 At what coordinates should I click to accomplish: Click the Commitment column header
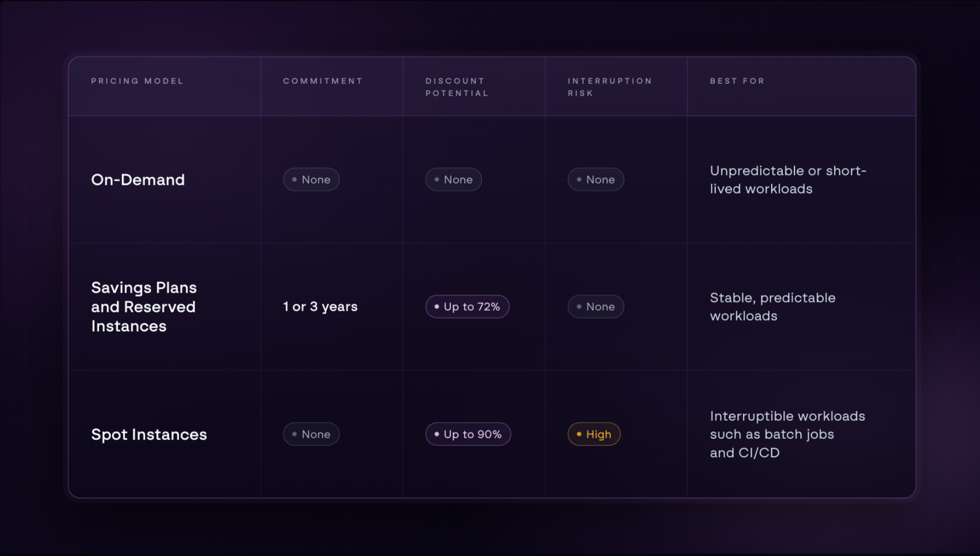click(x=323, y=81)
